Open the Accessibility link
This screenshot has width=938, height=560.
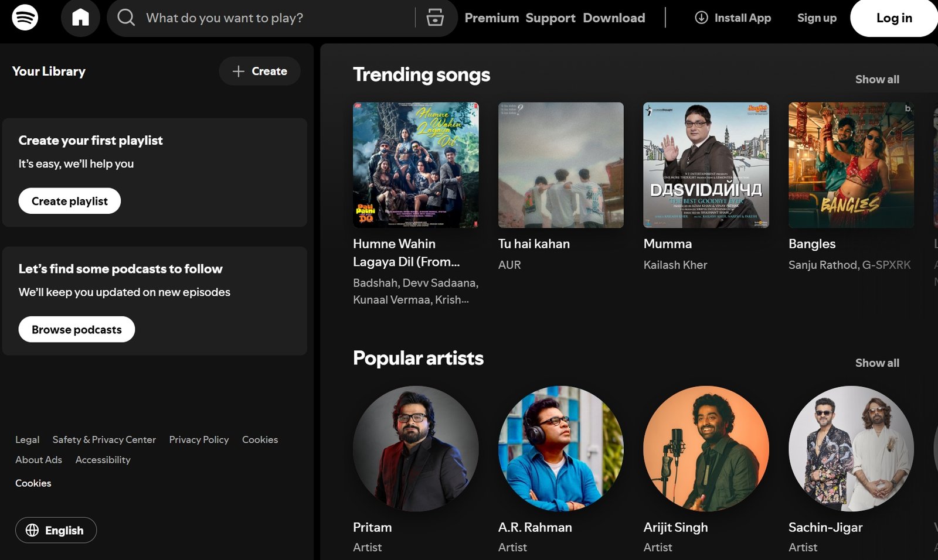coord(103,460)
